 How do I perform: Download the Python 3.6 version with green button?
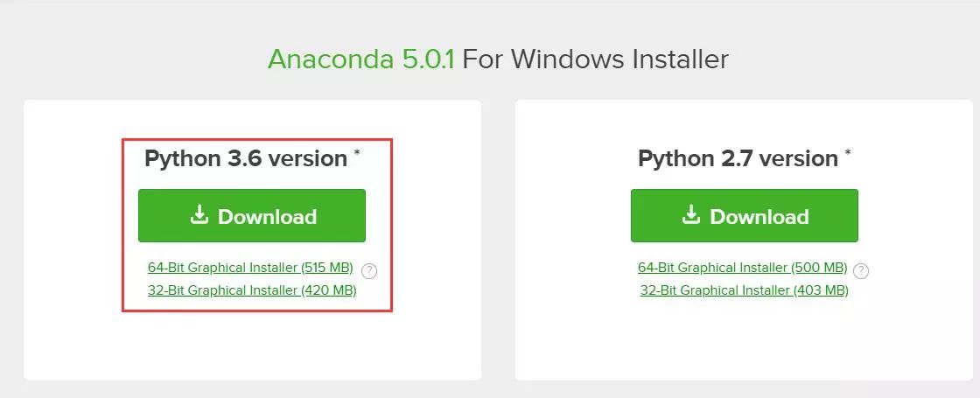point(252,215)
